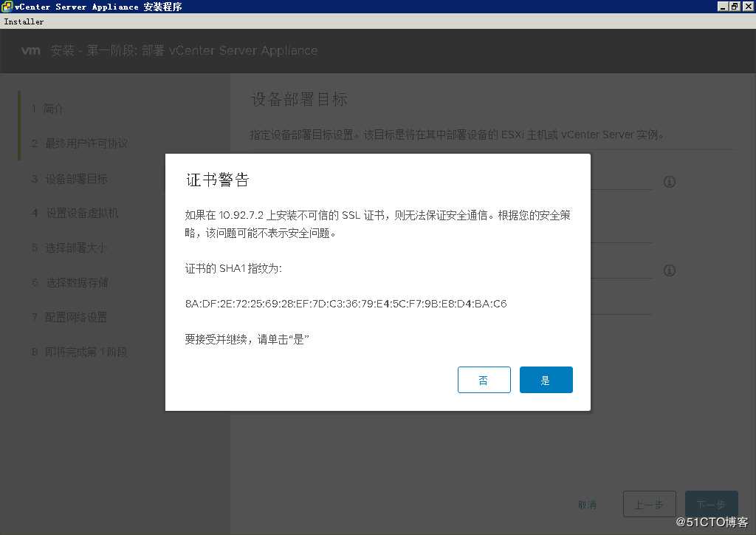Restore the installer window size
Image resolution: width=756 pixels, height=535 pixels.
pyautogui.click(x=735, y=6)
